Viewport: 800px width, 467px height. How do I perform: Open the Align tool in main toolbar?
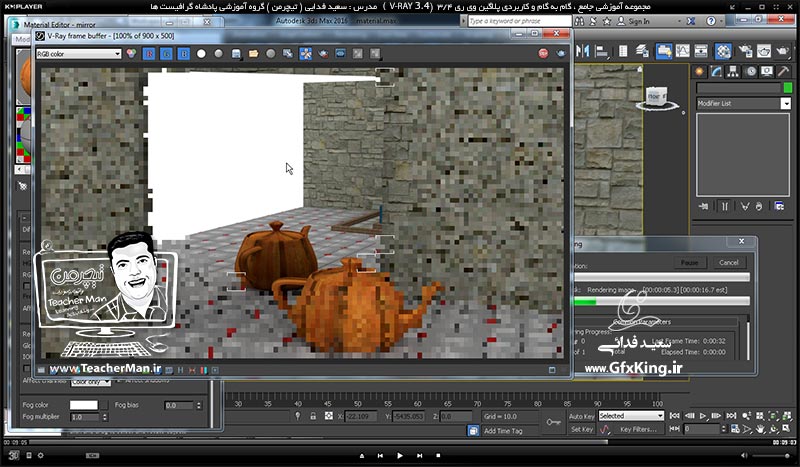(x=602, y=51)
